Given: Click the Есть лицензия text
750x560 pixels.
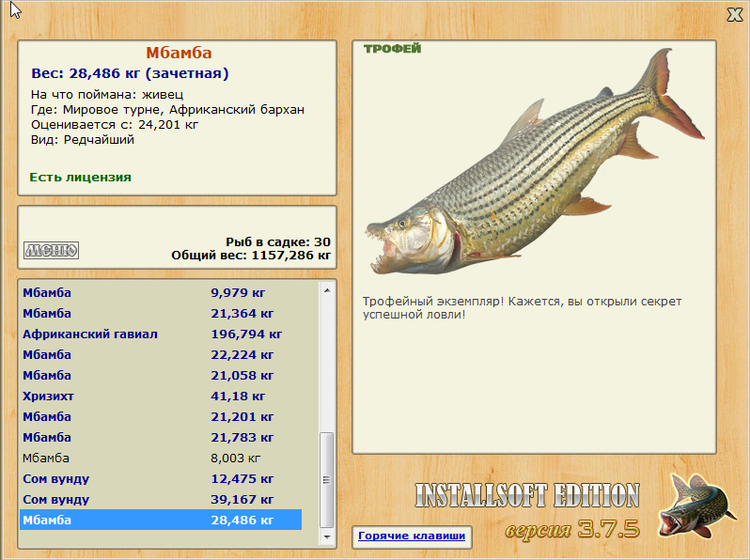Looking at the screenshot, I should click(81, 178).
